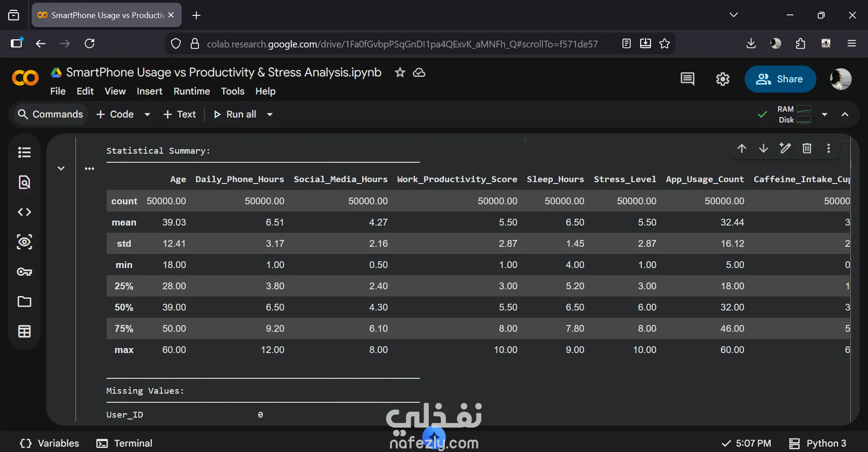Image resolution: width=868 pixels, height=452 pixels.
Task: Open the Google account avatar
Action: [x=841, y=79]
